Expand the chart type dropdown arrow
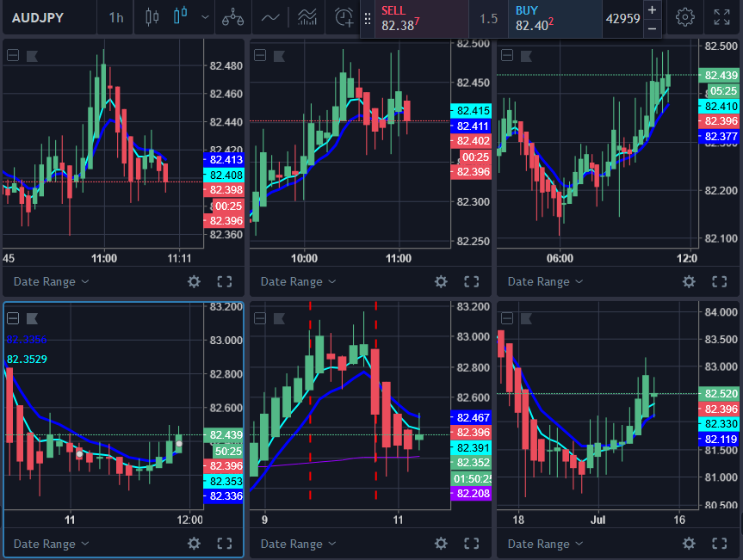The height and width of the screenshot is (560, 743). (204, 17)
